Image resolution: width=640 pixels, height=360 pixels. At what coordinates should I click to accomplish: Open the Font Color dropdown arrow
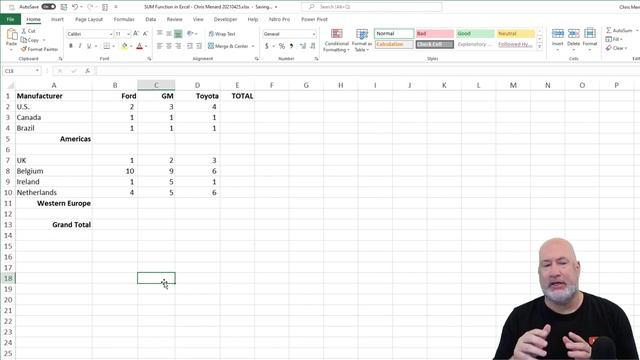click(x=146, y=46)
